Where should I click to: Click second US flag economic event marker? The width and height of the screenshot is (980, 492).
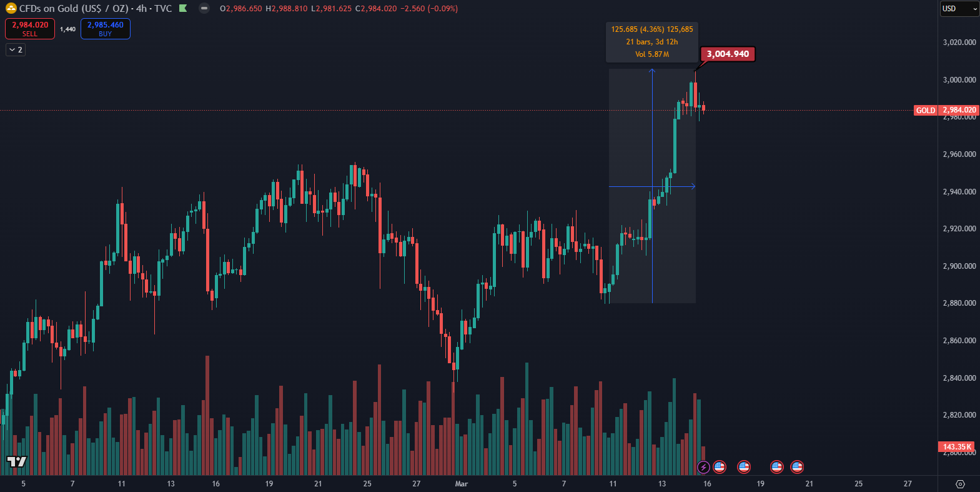(x=743, y=467)
